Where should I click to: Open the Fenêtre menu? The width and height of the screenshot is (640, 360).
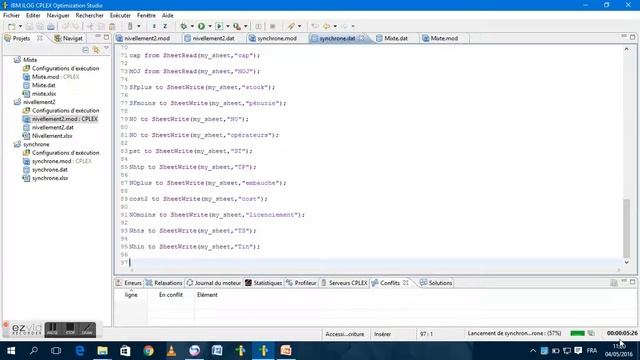[146, 15]
